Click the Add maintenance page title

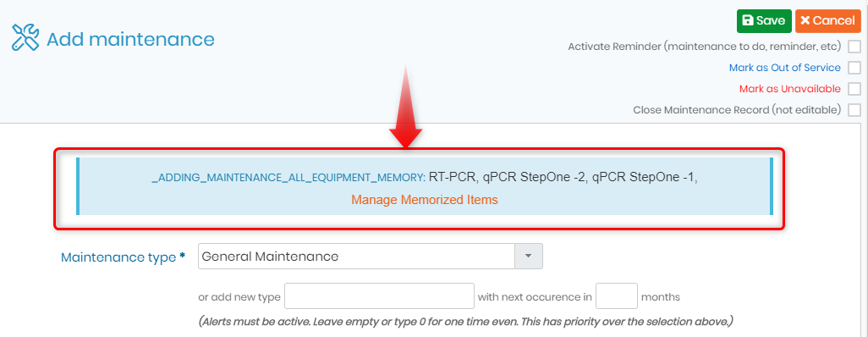point(130,39)
